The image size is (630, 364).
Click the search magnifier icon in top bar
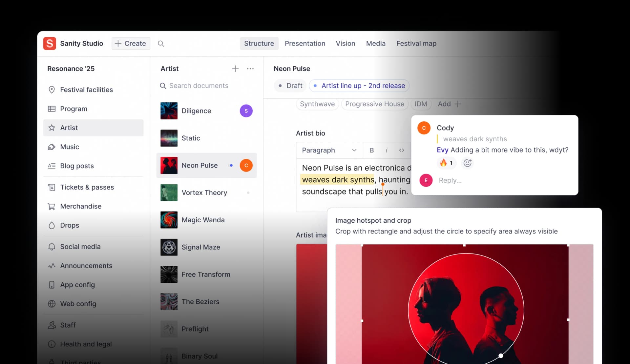(161, 44)
